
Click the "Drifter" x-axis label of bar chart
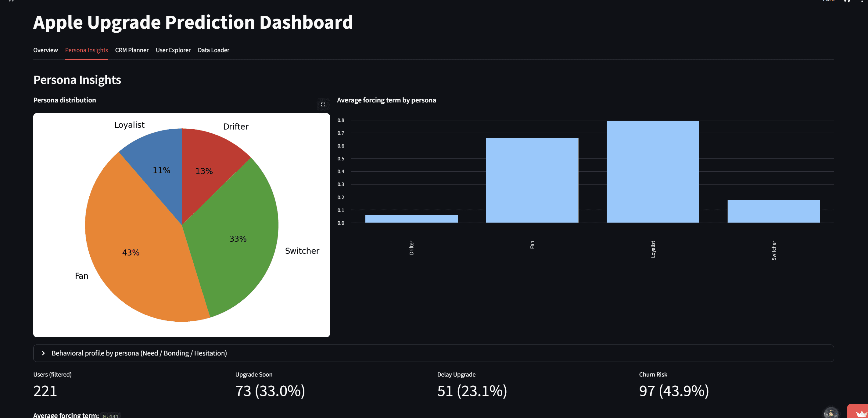pos(411,248)
